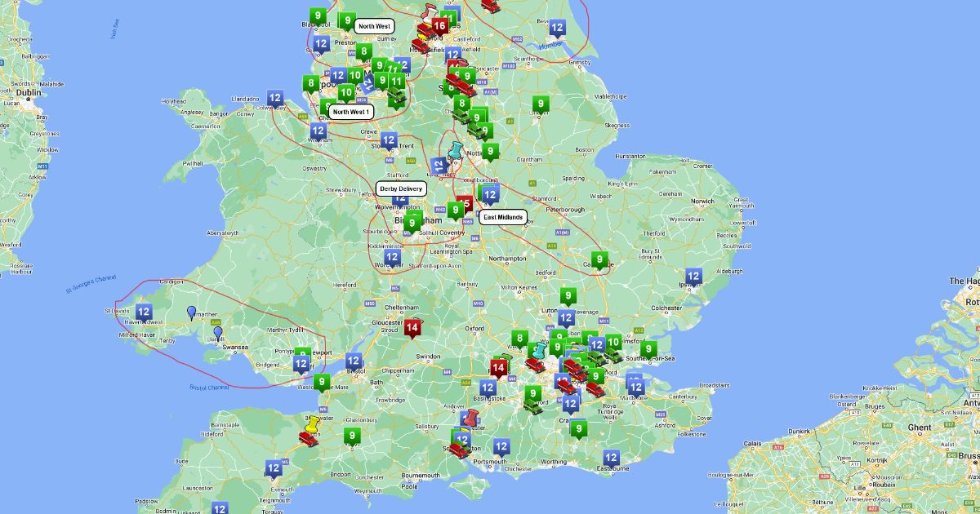Click the red pushpin near Winchester
This screenshot has width=980, height=514.
472,419
